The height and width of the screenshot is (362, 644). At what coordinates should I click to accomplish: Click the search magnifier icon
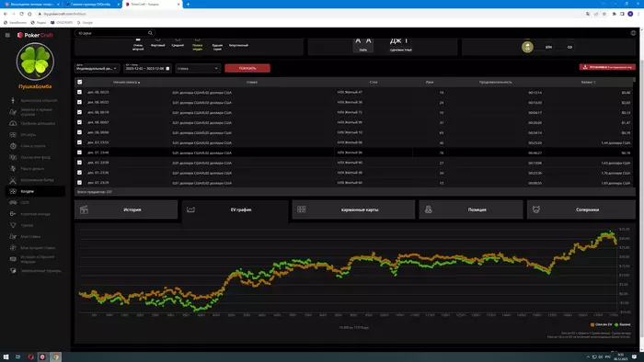pos(150,33)
